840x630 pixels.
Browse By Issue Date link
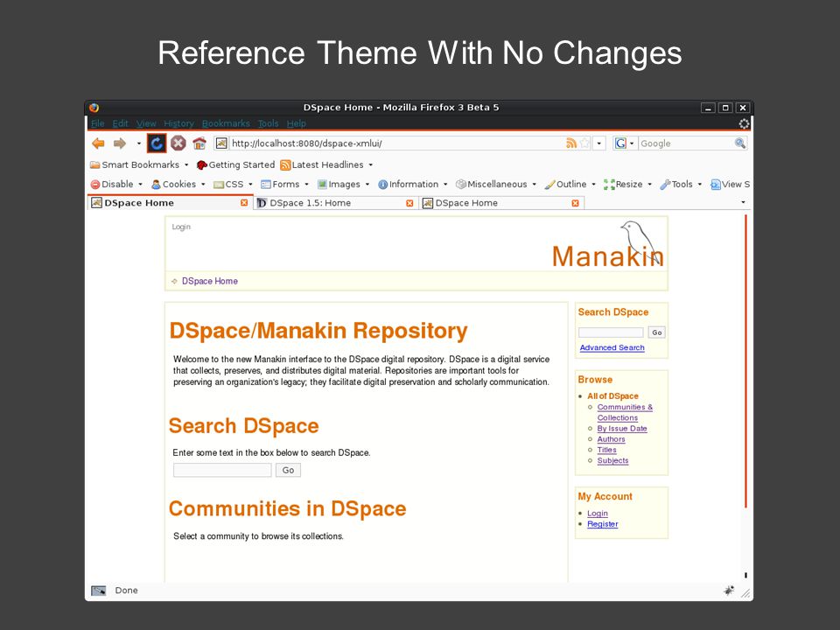[622, 429]
